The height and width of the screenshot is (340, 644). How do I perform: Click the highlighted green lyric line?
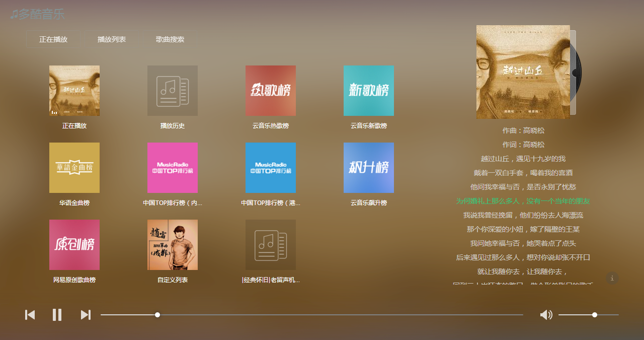523,201
